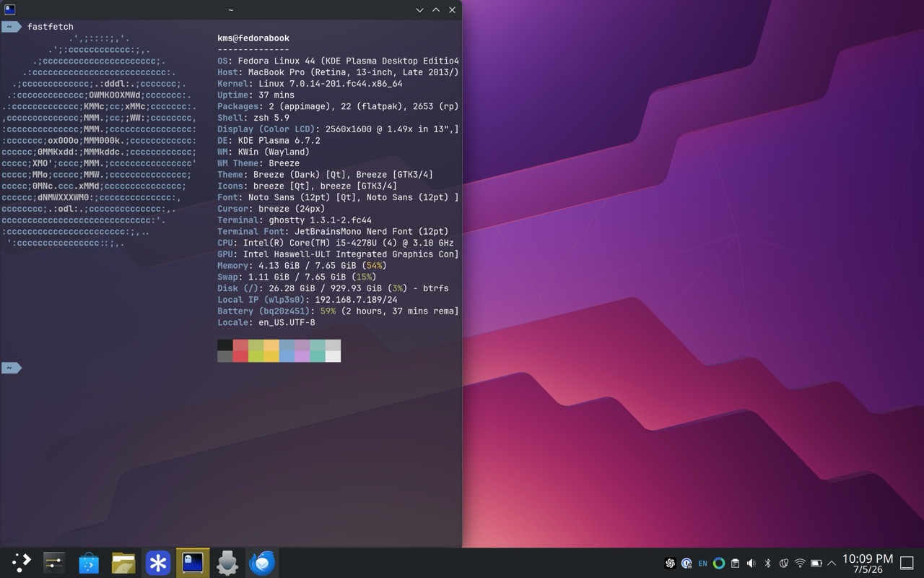Click the 'WM: KWin (Wayland)' line
Viewport: 924px width, 578px height.
[x=263, y=152]
